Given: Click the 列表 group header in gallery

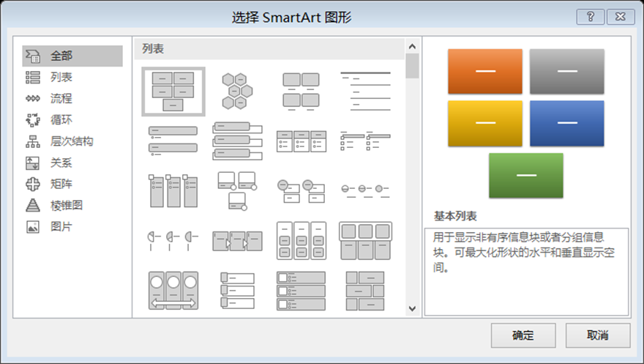Looking at the screenshot, I should pos(269,49).
